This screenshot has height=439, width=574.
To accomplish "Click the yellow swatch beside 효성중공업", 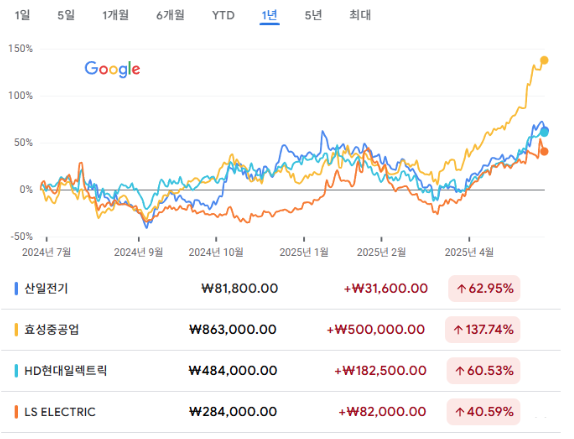I will point(16,330).
